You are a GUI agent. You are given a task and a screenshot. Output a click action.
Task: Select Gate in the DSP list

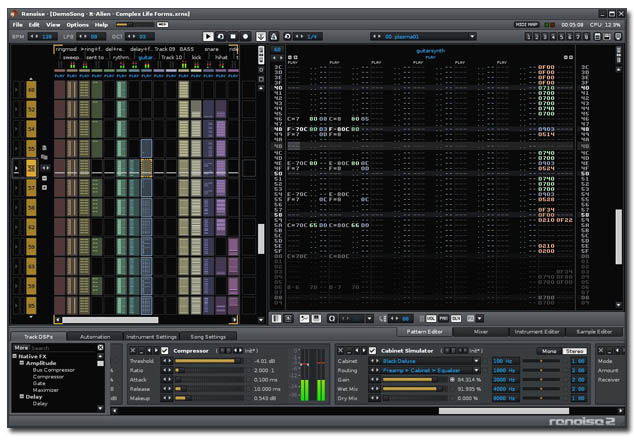coord(39,383)
